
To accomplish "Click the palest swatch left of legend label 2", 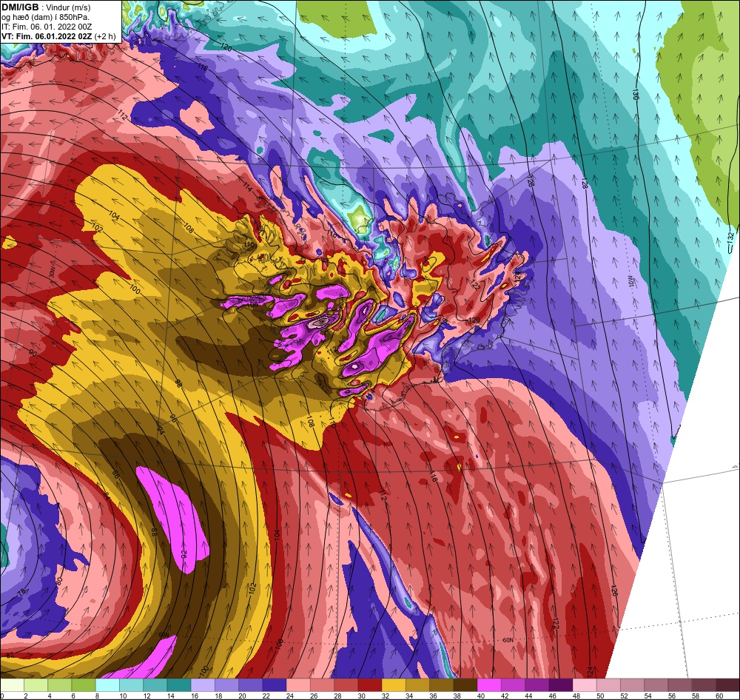I will pyautogui.click(x=12, y=685).
